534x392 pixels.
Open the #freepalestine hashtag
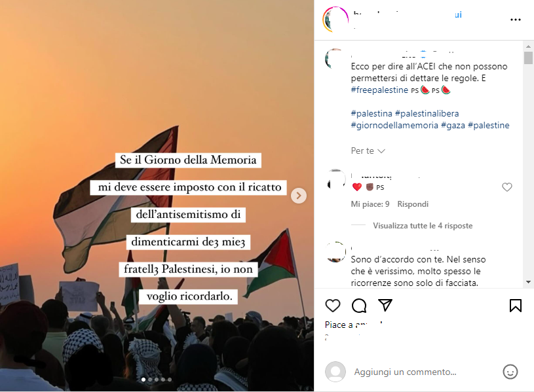pos(379,90)
